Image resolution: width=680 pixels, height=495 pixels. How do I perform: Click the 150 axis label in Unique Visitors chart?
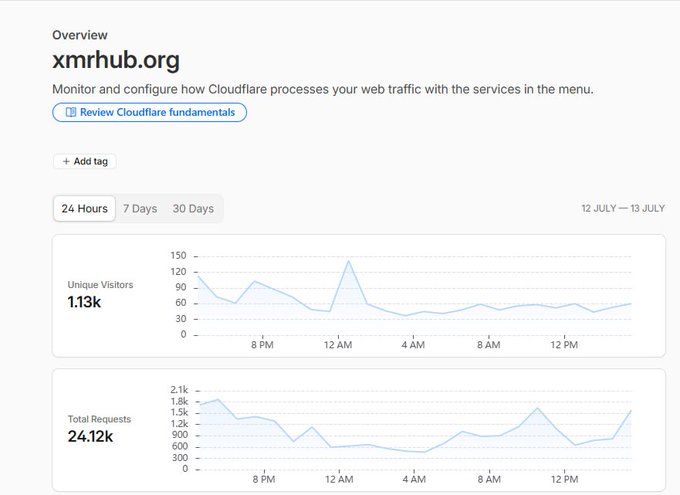pos(178,256)
